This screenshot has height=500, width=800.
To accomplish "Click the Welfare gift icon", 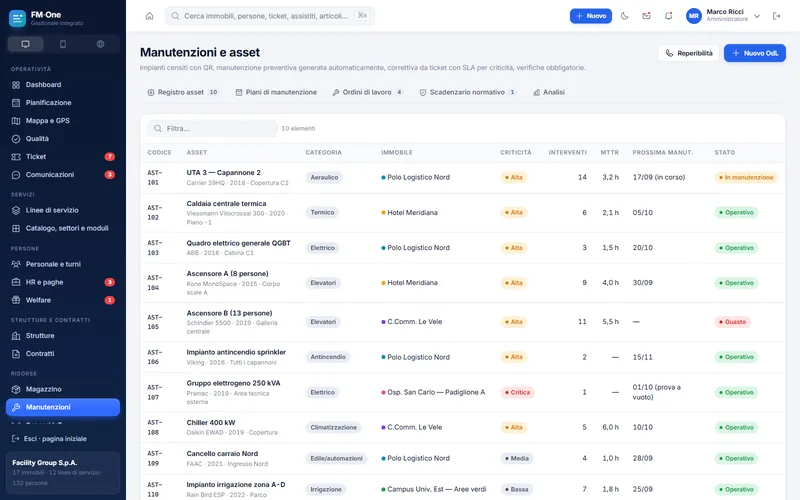I will pos(16,300).
